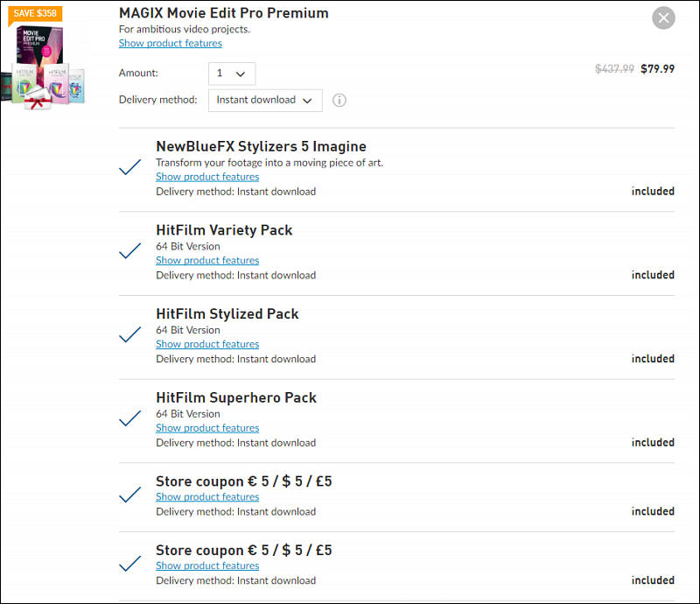Click the struck-through $437.99 price

tap(614, 69)
